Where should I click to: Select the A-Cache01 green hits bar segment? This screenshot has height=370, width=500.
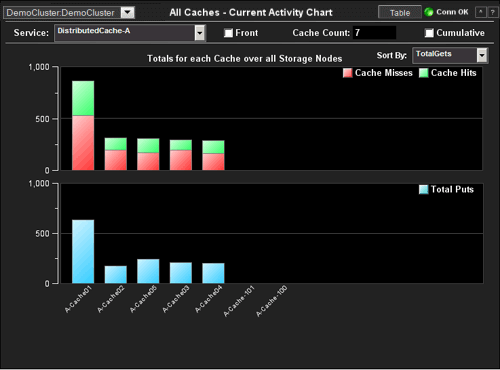83,98
